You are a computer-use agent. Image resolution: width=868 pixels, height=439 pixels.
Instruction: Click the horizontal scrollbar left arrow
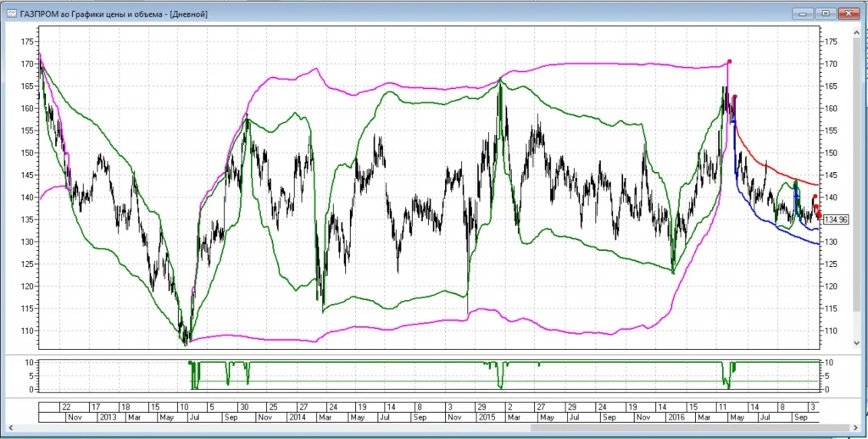coord(9,427)
